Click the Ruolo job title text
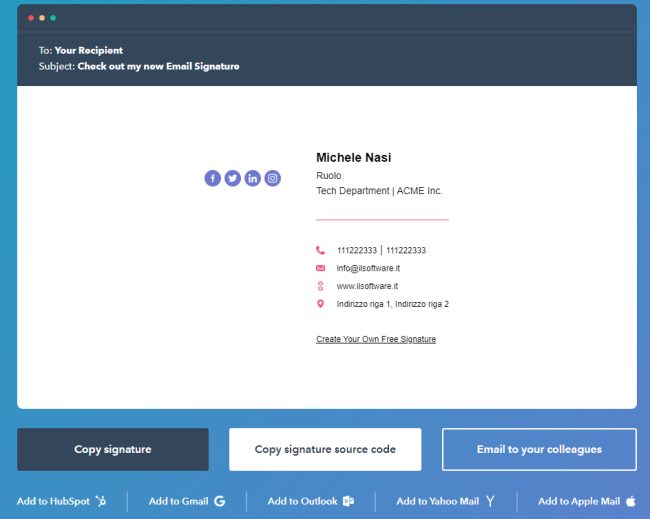Screen dimensions: 650x519 pos(329,176)
